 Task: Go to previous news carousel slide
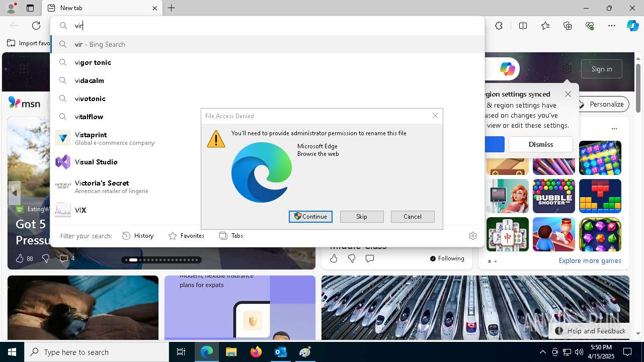(x=14, y=193)
